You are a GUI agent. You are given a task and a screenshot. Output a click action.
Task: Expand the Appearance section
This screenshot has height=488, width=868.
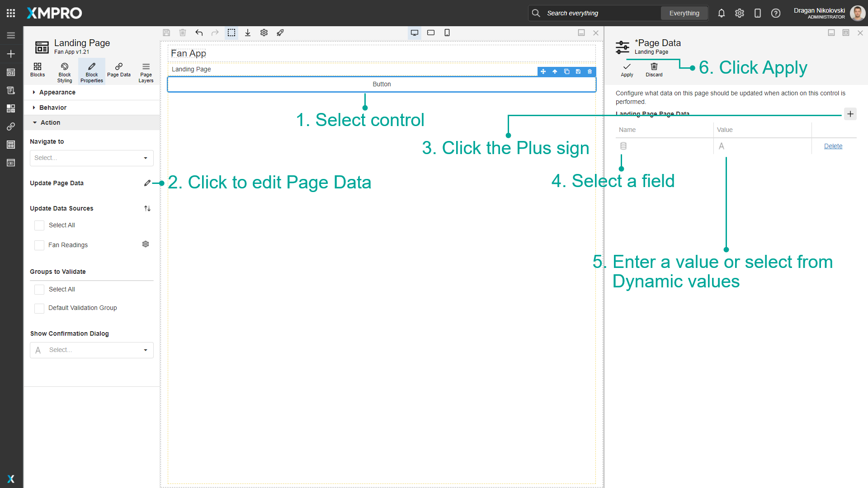tap(57, 92)
